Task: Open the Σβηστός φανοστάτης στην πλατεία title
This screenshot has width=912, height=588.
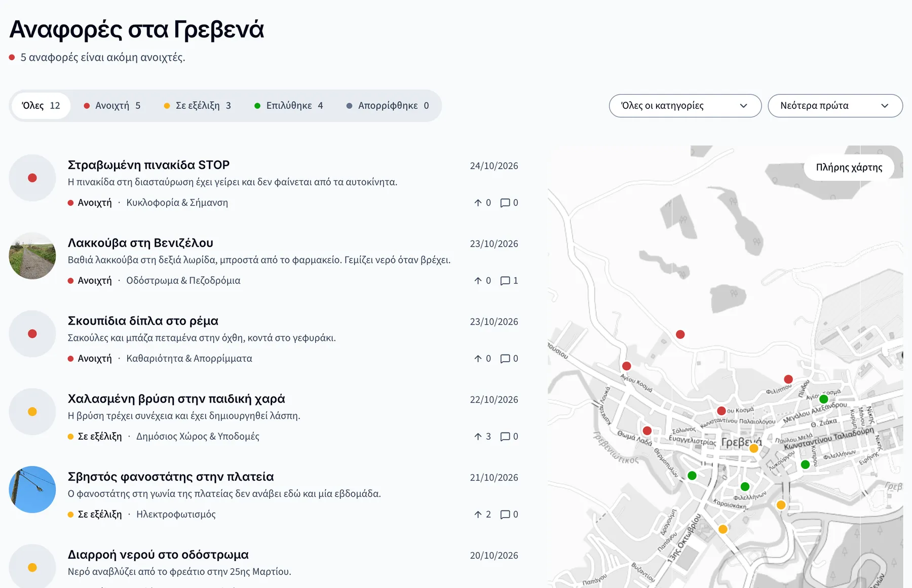Action: (x=171, y=477)
